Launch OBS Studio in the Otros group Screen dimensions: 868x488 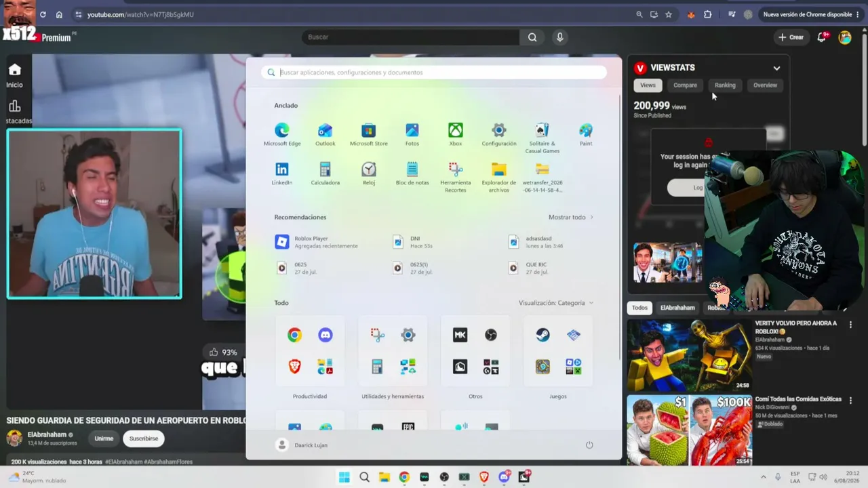coord(491,335)
